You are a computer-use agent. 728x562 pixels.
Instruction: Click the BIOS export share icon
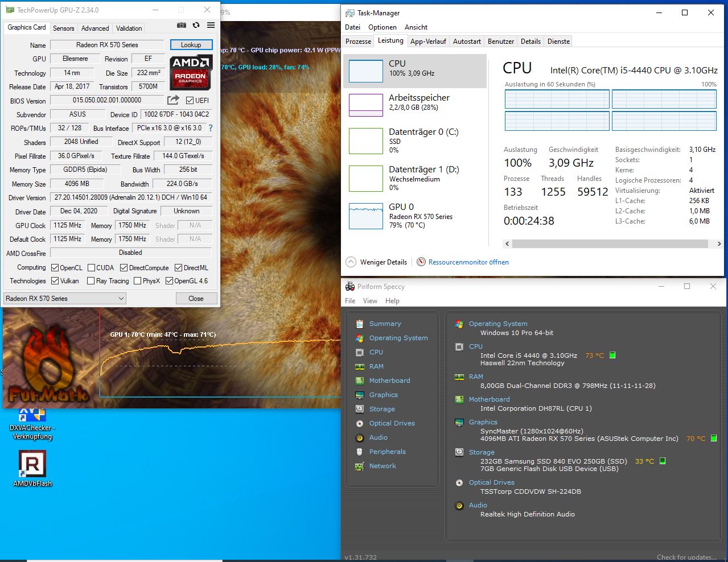click(173, 100)
